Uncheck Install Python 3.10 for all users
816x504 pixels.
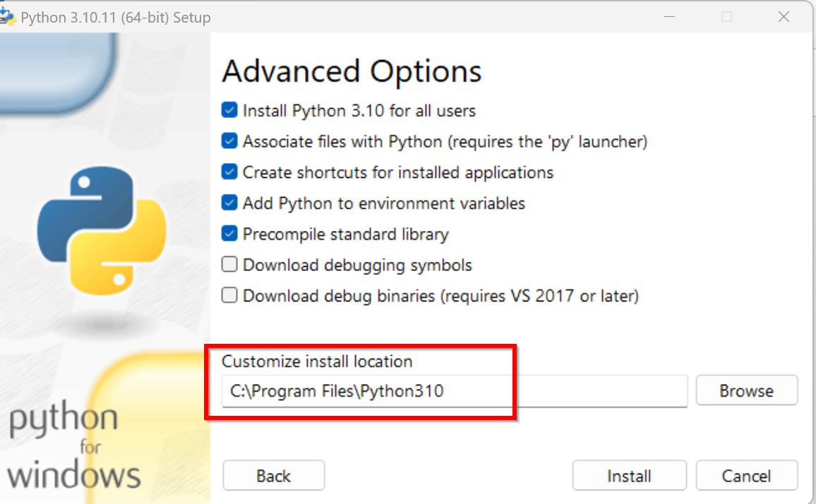pyautogui.click(x=229, y=110)
